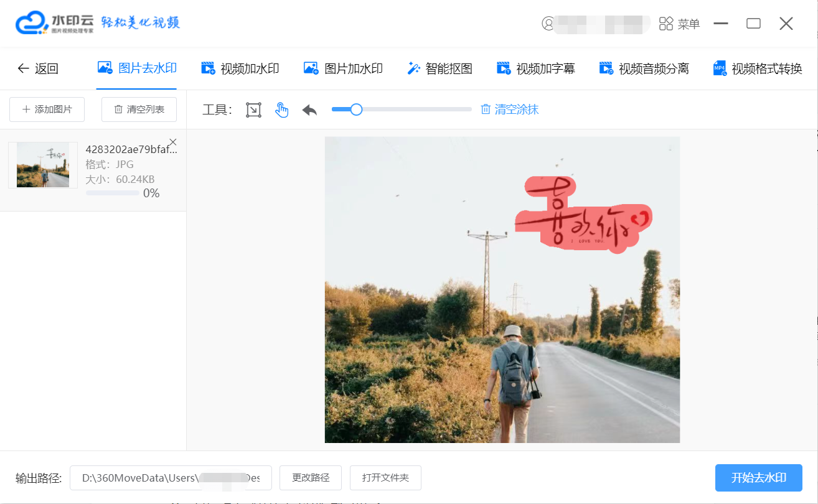The image size is (818, 504).
Task: Click the brush size slider handle
Action: pyautogui.click(x=356, y=110)
